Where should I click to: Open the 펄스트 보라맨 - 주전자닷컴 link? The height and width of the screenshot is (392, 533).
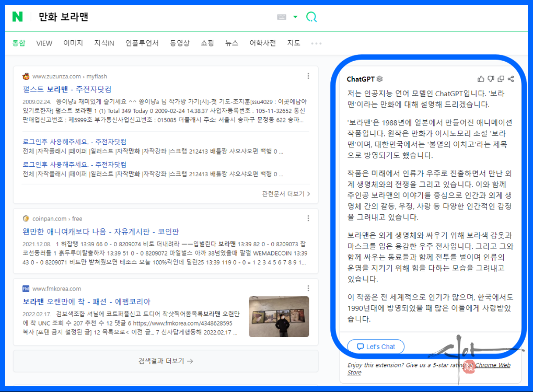pos(67,89)
